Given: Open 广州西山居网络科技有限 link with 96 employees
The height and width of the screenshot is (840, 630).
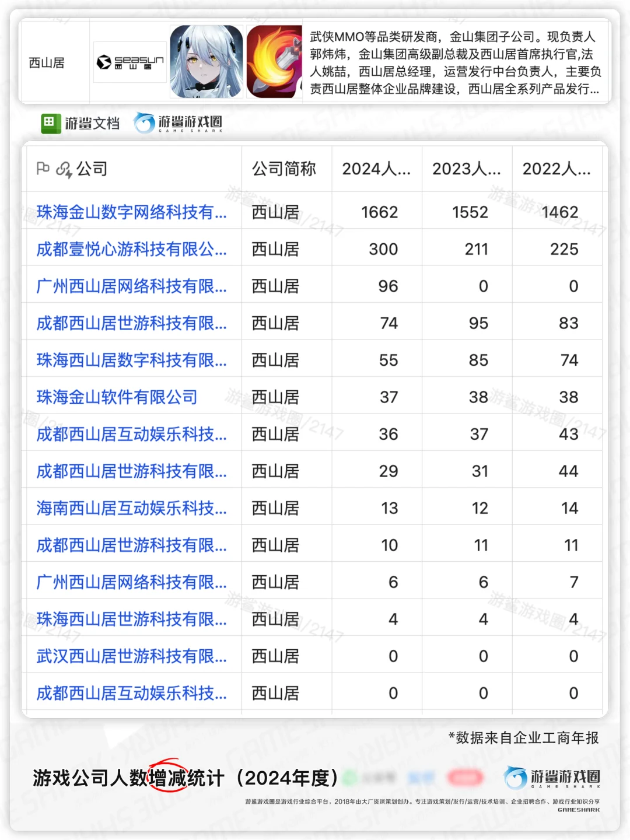Looking at the screenshot, I should point(131,286).
